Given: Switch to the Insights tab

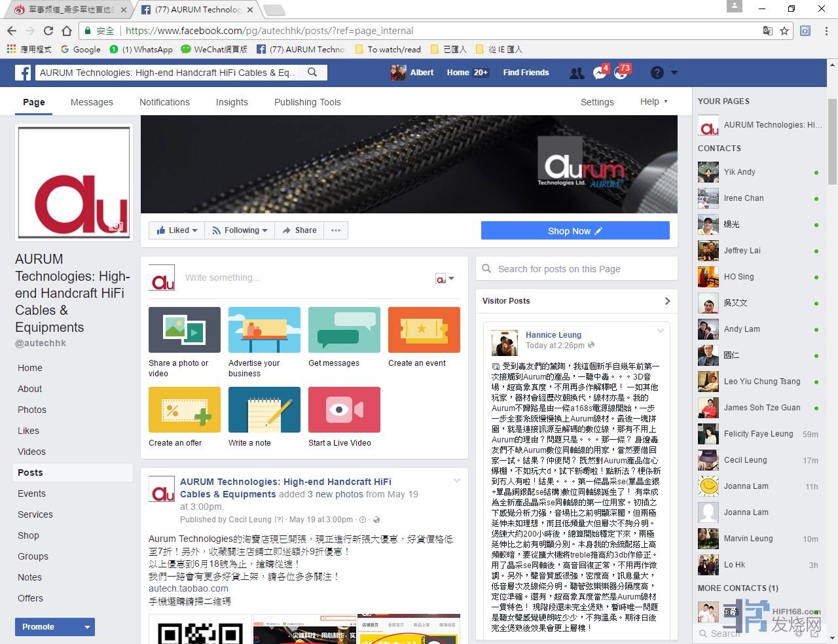Looking at the screenshot, I should 232,102.
